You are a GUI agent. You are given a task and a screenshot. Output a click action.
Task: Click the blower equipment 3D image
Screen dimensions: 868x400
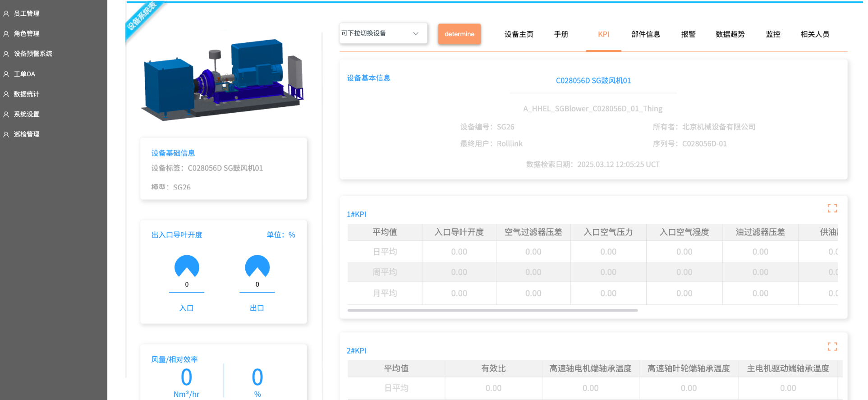[x=223, y=79]
